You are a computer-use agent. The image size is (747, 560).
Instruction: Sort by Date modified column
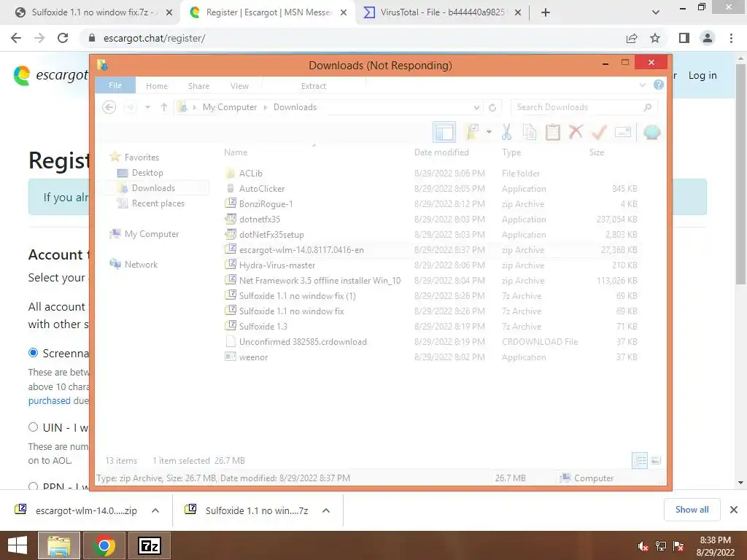coord(441,152)
